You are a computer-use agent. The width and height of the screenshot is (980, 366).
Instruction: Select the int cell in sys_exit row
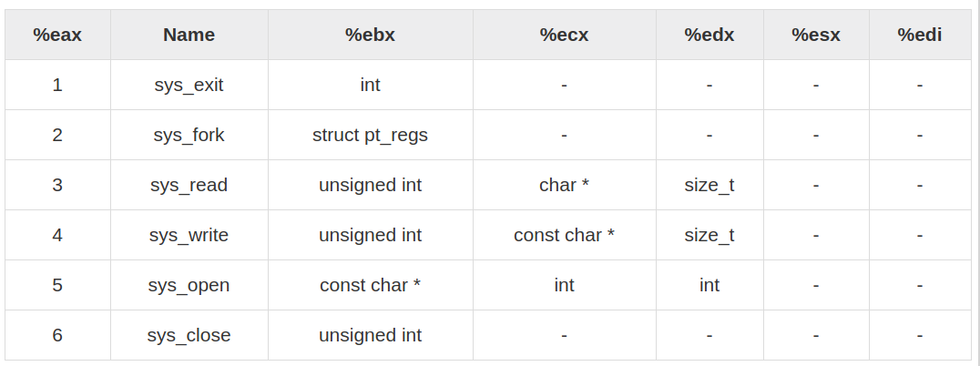(371, 85)
